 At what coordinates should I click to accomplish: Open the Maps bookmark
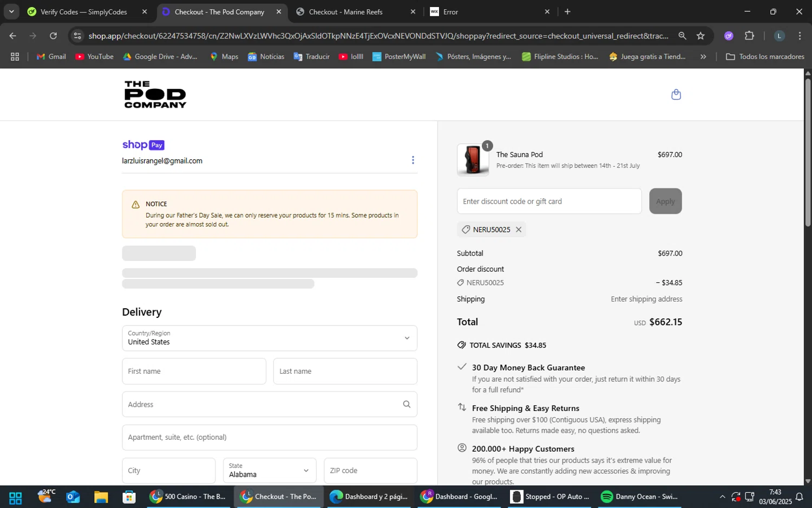tap(224, 56)
